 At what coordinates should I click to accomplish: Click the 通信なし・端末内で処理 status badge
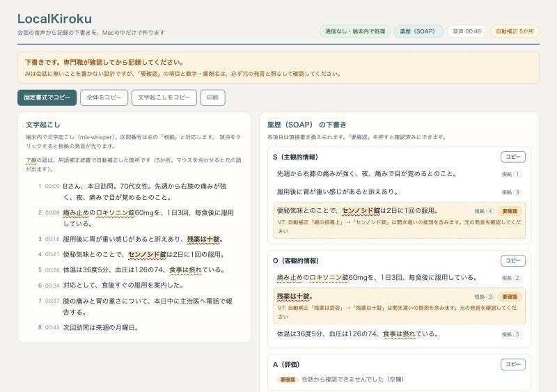point(355,31)
